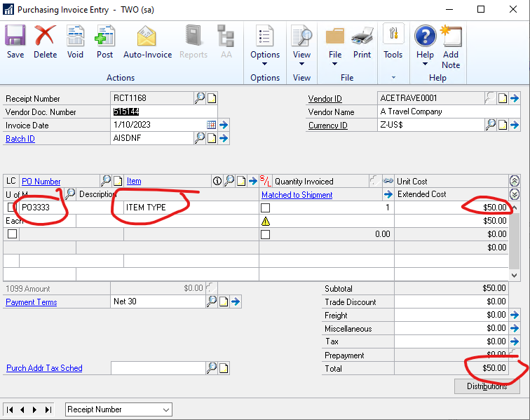
Task: Click Tax expansion arrow
Action: click(515, 341)
